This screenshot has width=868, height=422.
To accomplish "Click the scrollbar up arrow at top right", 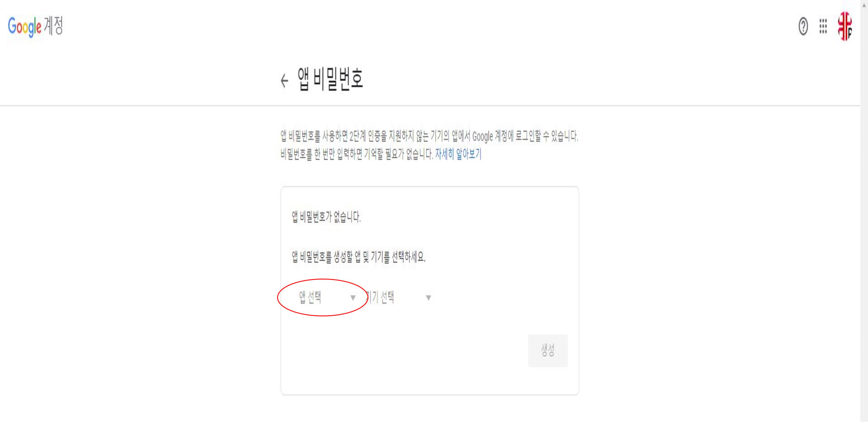I will 864,5.
